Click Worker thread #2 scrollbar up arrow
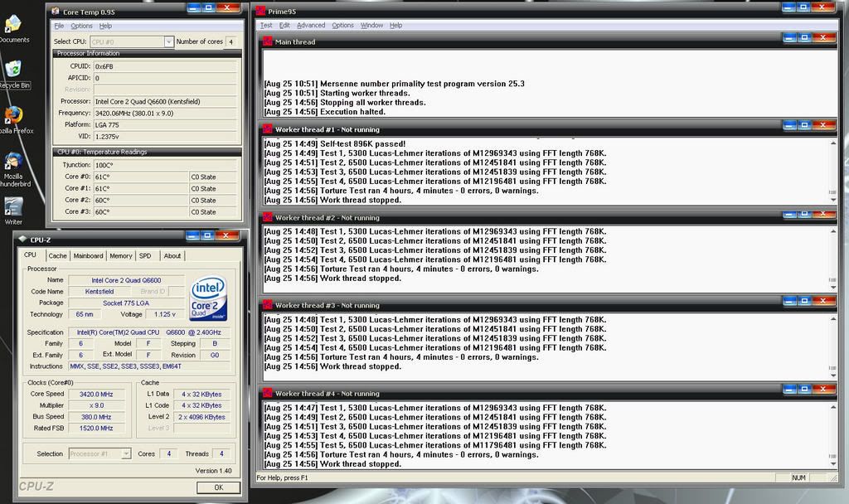 point(832,231)
